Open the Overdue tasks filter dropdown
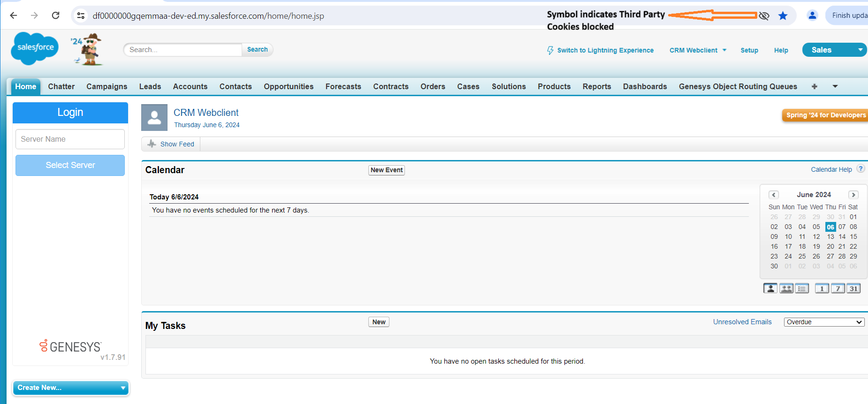Screen dimensions: 868x404 (824, 322)
